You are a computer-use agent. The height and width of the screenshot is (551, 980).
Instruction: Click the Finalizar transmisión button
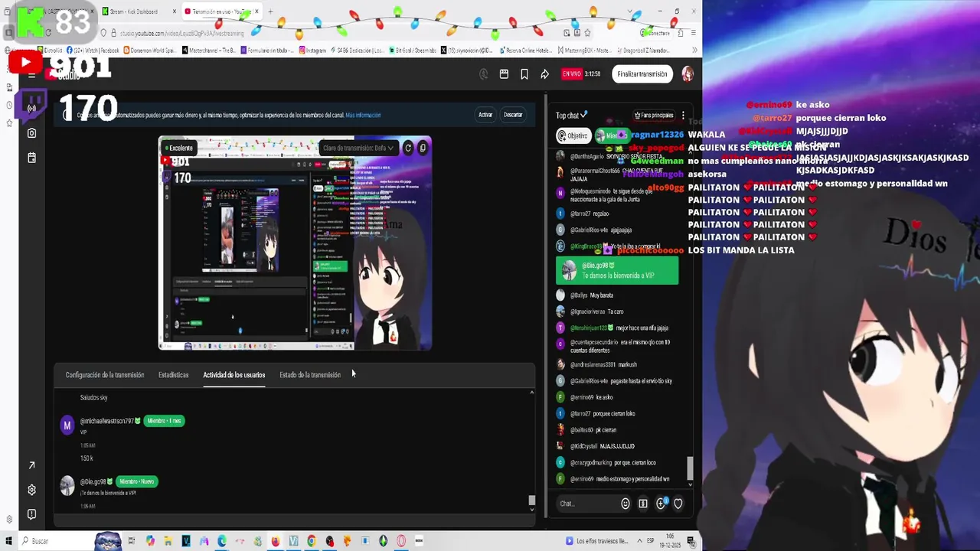[x=642, y=74]
